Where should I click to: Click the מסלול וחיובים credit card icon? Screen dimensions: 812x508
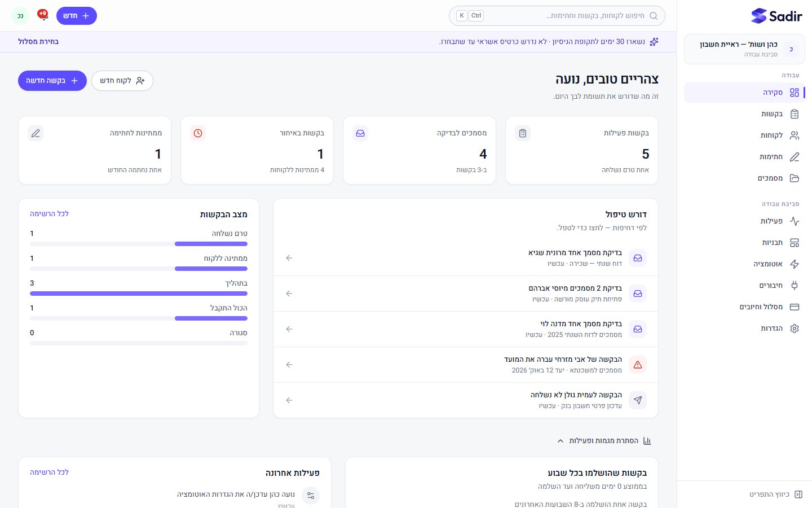tap(795, 307)
